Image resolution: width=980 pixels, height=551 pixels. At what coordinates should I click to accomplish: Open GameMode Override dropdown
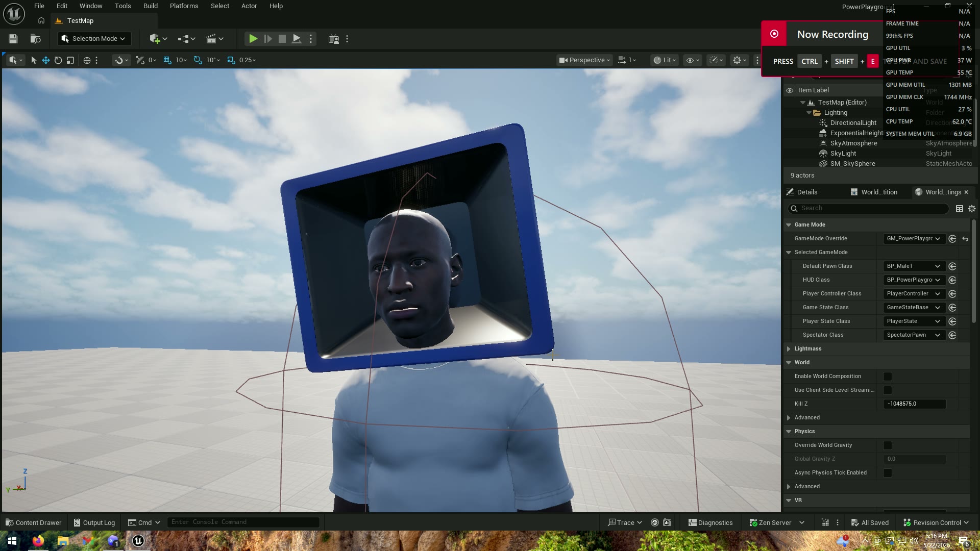click(914, 239)
